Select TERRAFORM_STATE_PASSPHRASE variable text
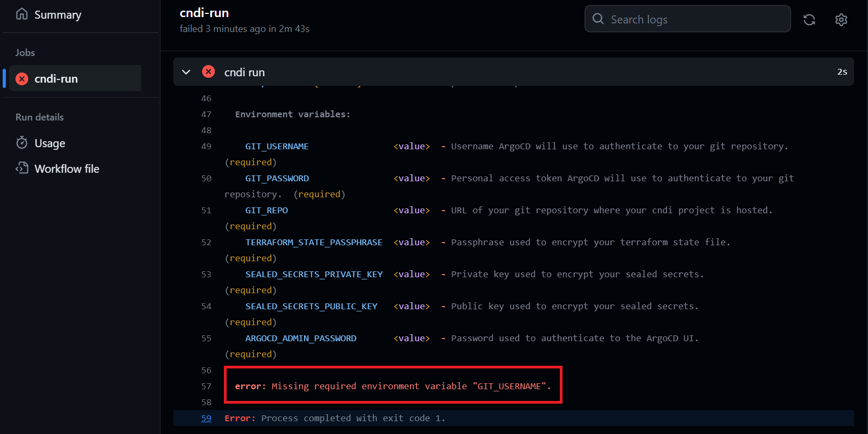 point(314,243)
